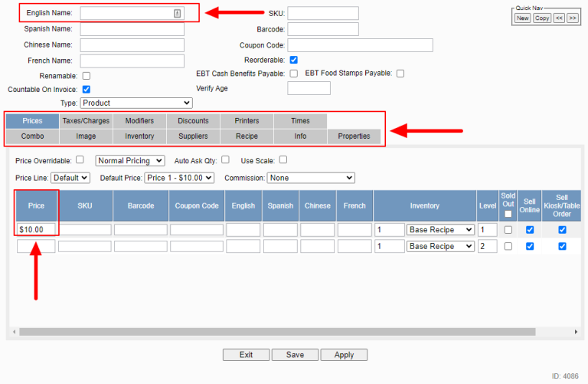The width and height of the screenshot is (588, 384).
Task: Click the autofill icon in English Name field
Action: tap(177, 13)
